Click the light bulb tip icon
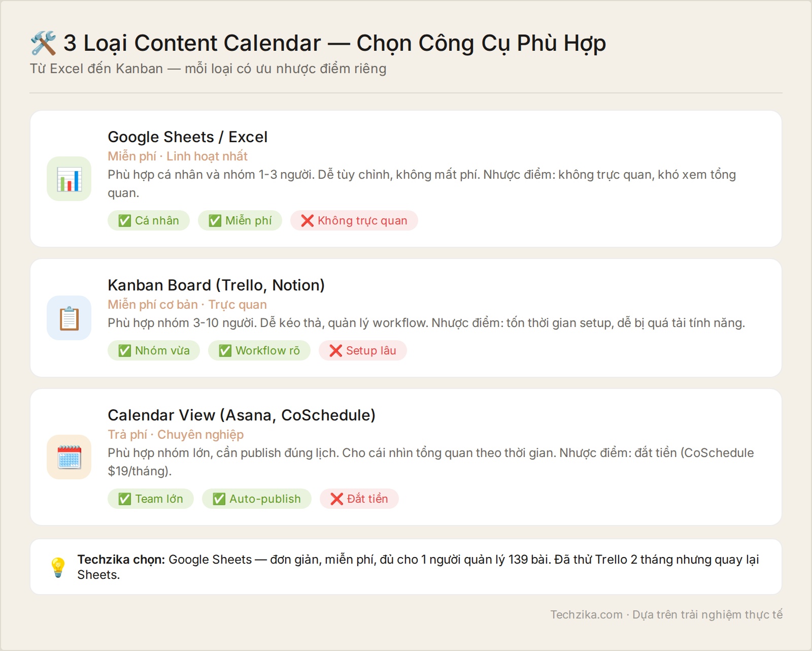The image size is (812, 651). tap(58, 567)
